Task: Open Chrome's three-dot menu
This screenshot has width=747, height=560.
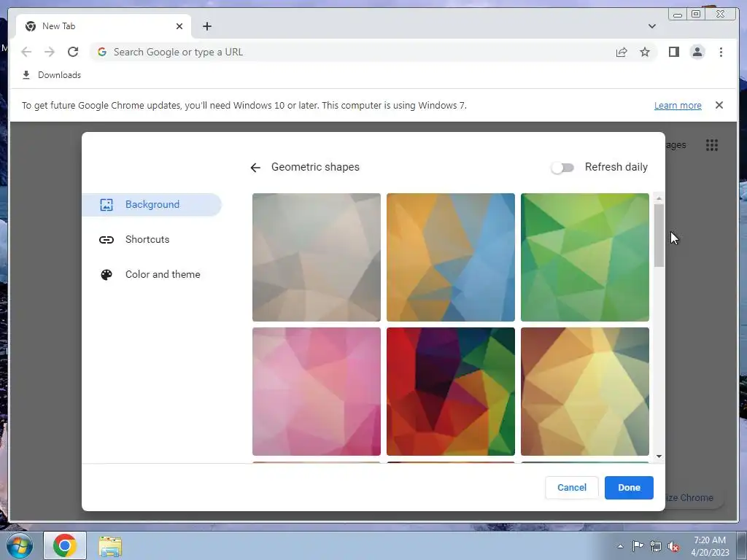Action: (x=721, y=52)
